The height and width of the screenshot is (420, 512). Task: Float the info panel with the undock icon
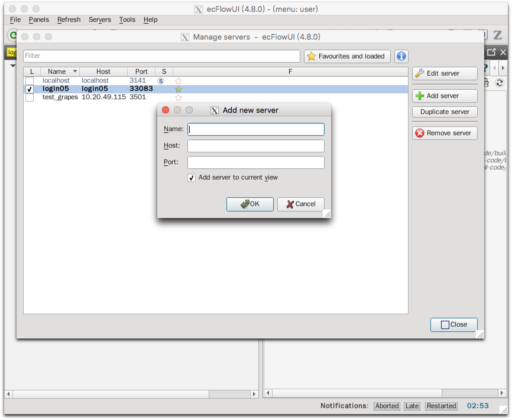(491, 52)
